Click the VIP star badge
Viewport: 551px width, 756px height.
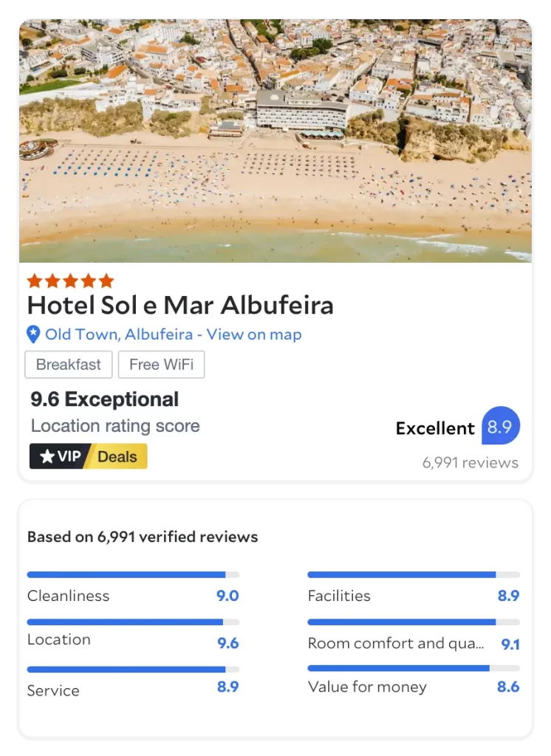(61, 456)
